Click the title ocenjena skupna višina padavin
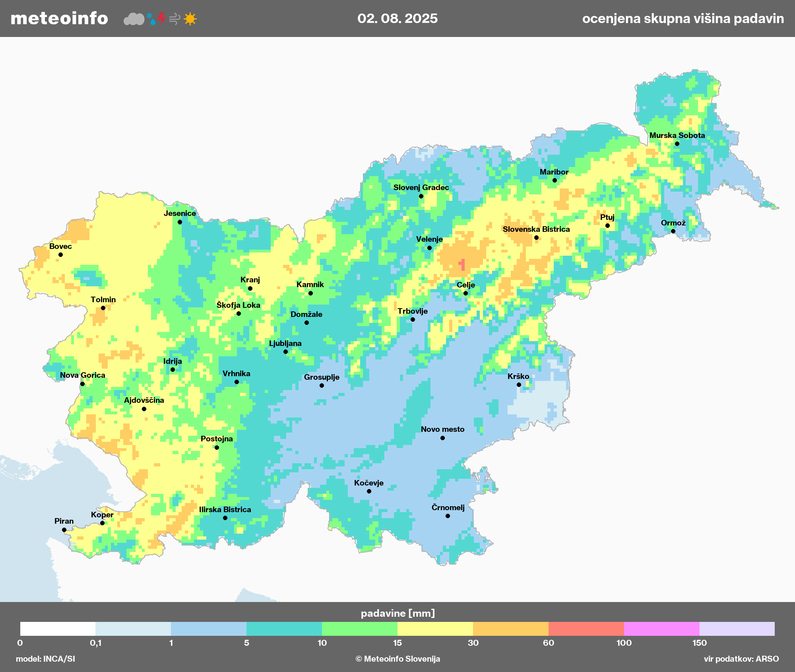 tap(683, 18)
